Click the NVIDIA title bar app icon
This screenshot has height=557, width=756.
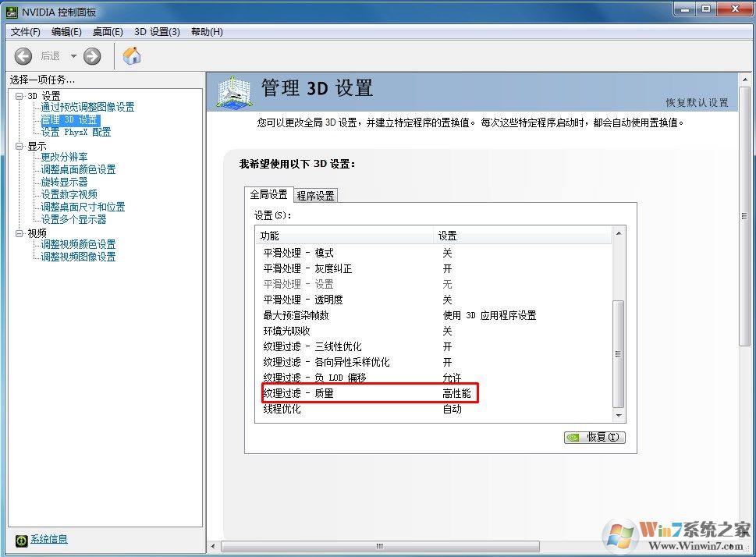click(12, 12)
